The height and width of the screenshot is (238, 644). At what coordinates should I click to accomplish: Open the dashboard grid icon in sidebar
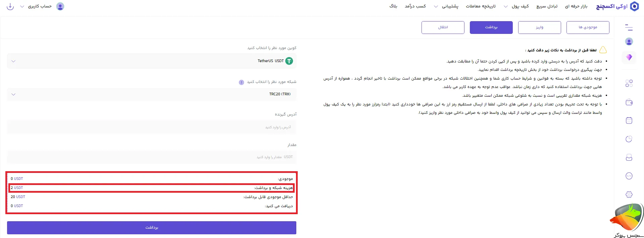pyautogui.click(x=629, y=83)
